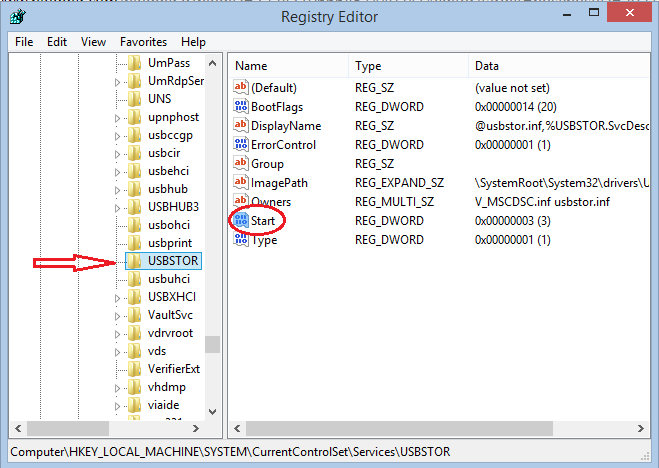
Task: Click the ImagePath string value icon
Action: tap(241, 182)
